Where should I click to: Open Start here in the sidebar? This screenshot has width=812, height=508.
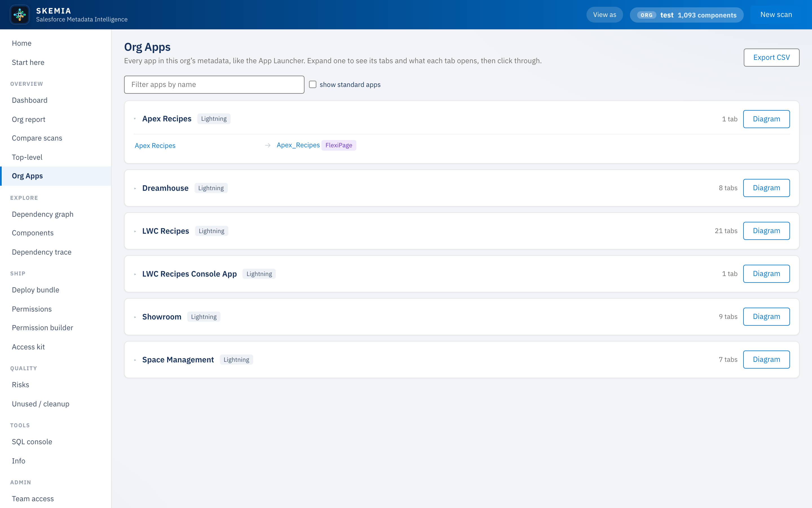(56, 62)
